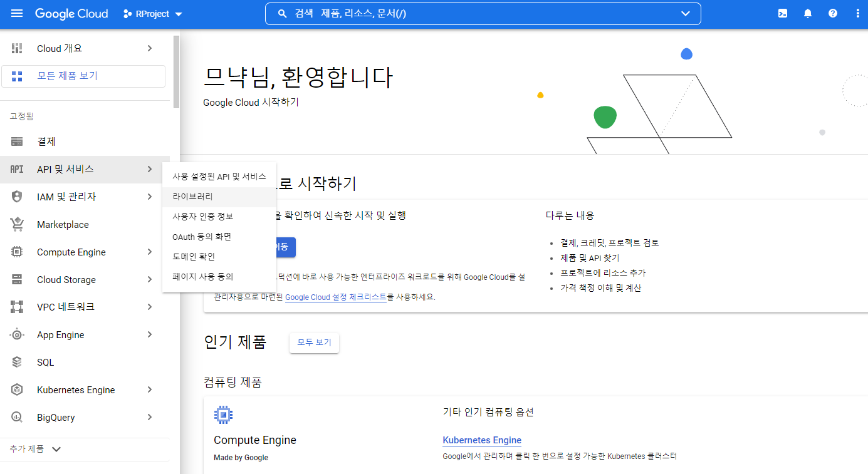The image size is (868, 474).
Task: Click the VPC 네트워크 icon
Action: 17,307
